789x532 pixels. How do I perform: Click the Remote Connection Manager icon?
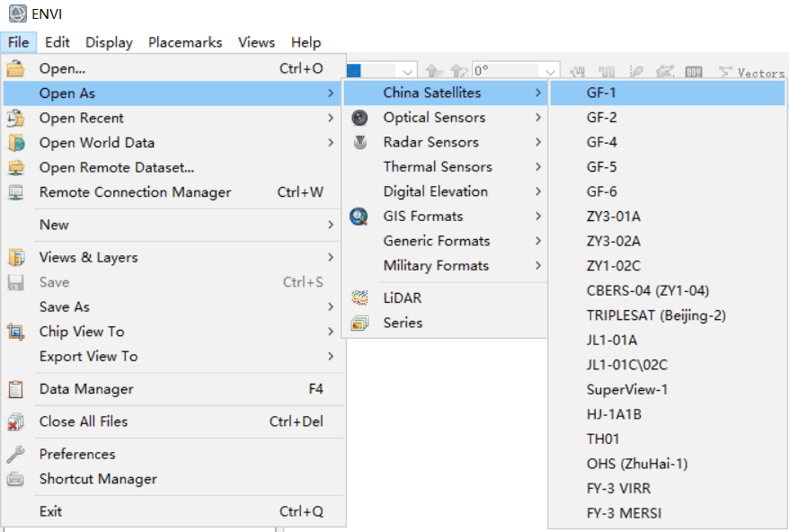[x=15, y=192]
